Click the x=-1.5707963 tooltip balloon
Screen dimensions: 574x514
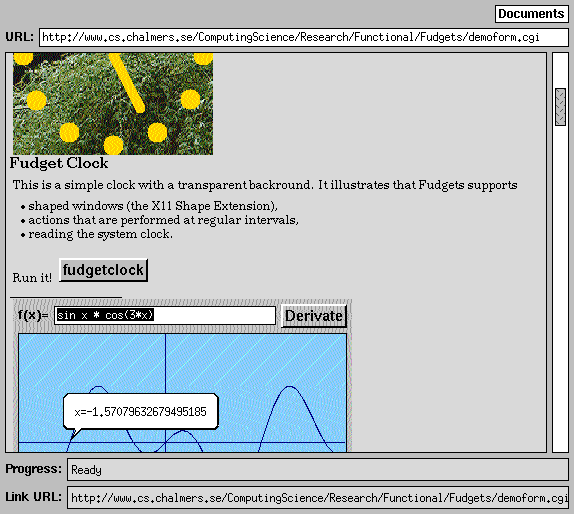pyautogui.click(x=141, y=411)
